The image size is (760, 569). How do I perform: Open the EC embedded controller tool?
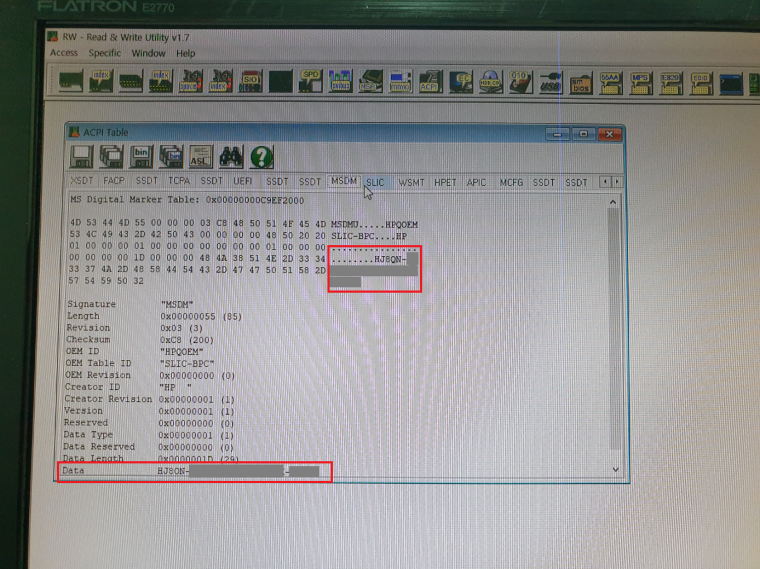(x=460, y=81)
